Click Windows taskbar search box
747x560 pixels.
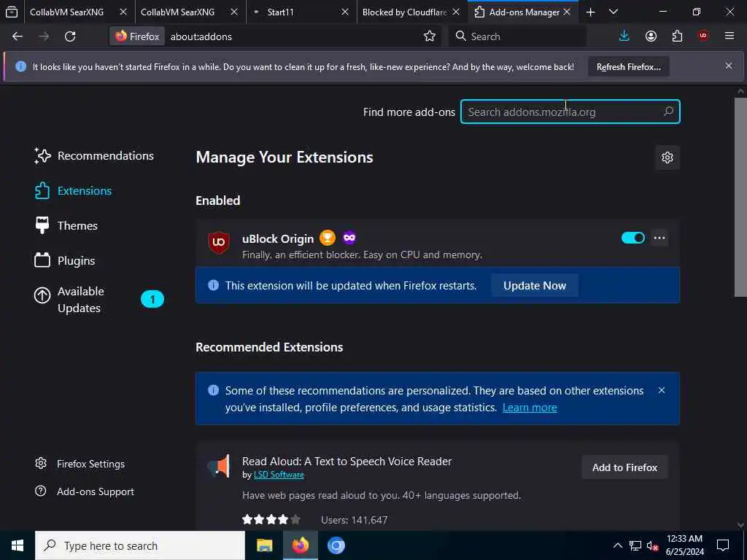point(140,545)
